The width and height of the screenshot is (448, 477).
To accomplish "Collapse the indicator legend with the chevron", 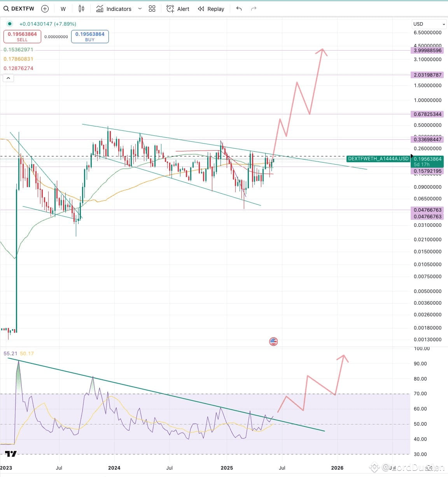I will tap(8, 78).
